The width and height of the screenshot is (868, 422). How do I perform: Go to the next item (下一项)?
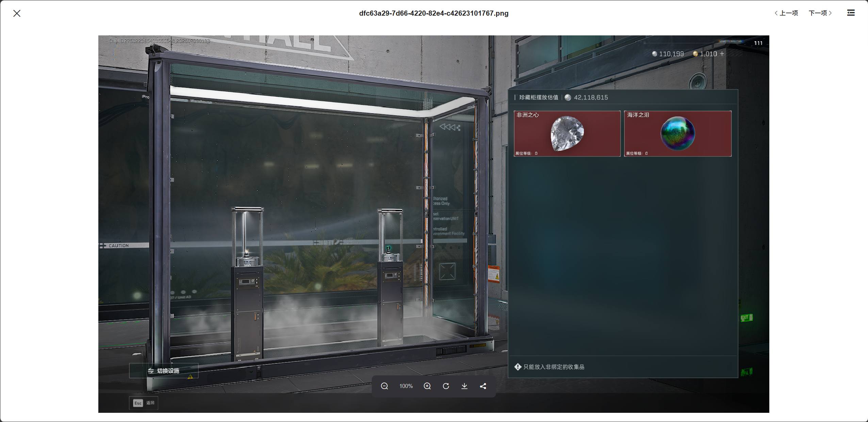coord(820,13)
